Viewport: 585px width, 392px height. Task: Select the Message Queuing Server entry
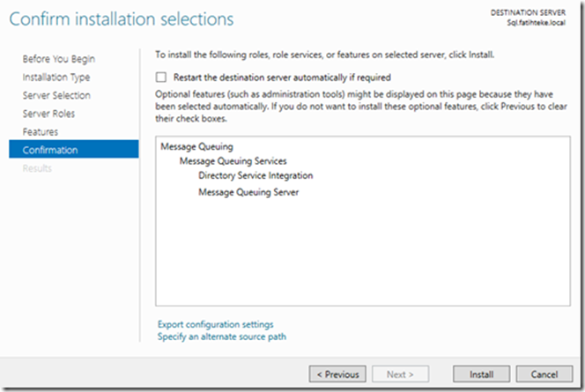pyautogui.click(x=248, y=192)
